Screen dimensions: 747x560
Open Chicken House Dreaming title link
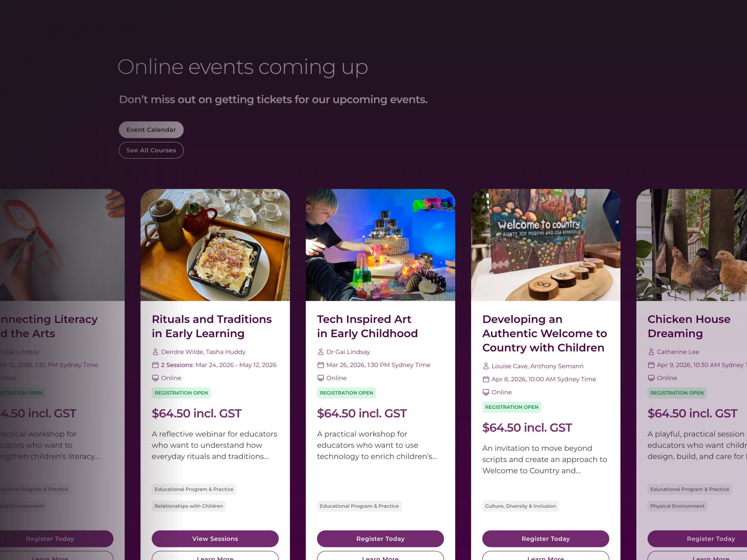[689, 326]
